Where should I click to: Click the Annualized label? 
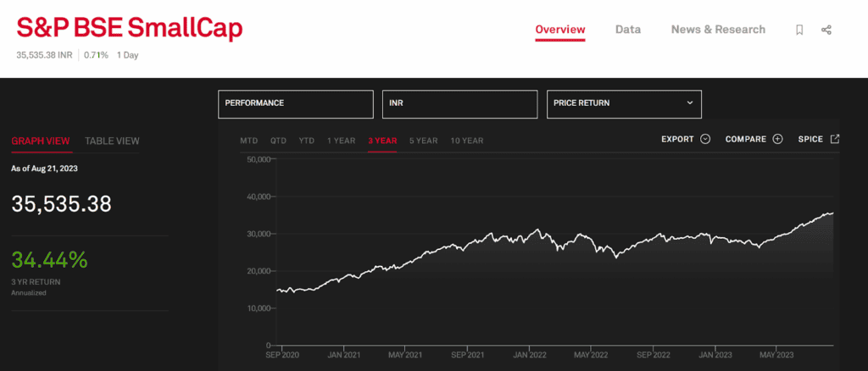[x=29, y=292]
